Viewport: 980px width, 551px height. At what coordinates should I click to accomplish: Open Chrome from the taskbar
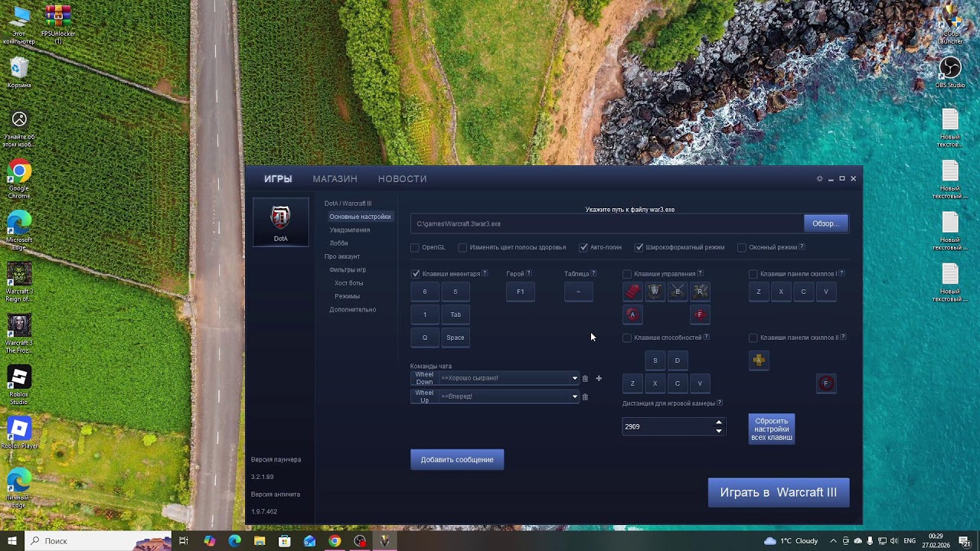pyautogui.click(x=335, y=541)
